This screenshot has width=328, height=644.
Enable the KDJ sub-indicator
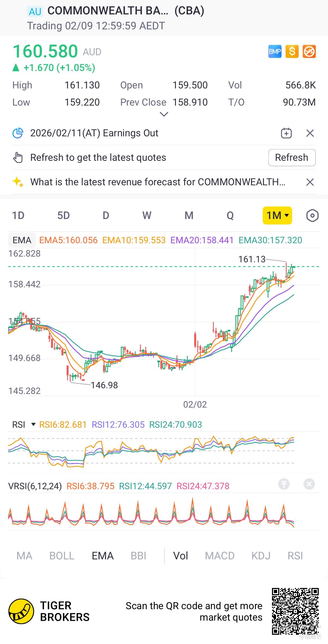pos(261,556)
